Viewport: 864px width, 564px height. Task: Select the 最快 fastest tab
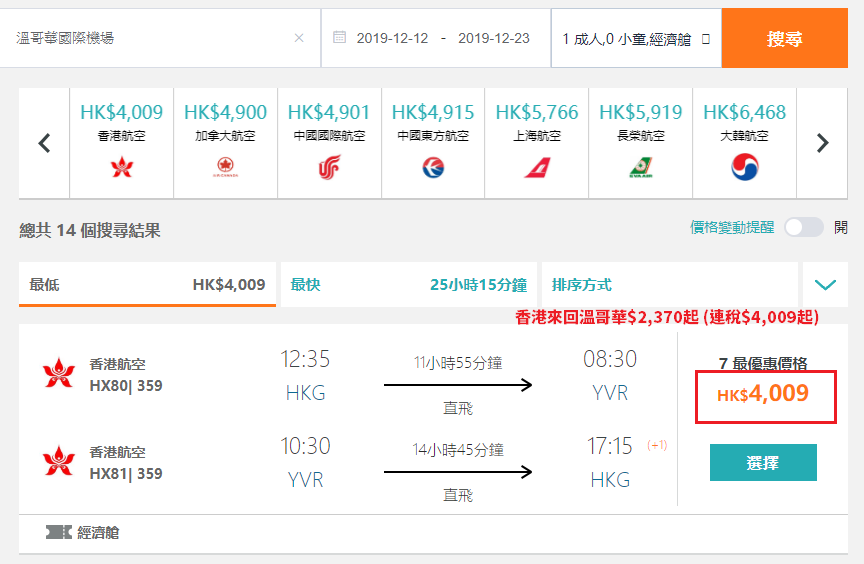[x=409, y=284]
